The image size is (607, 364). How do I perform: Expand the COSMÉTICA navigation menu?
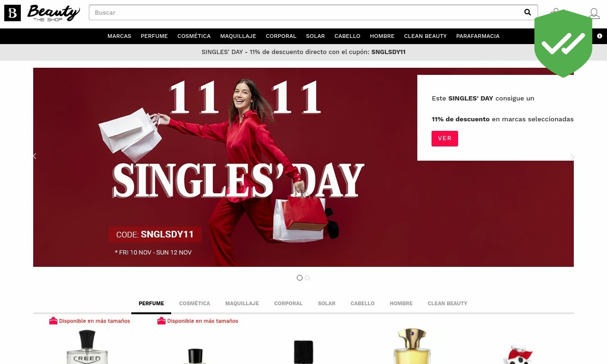[194, 36]
